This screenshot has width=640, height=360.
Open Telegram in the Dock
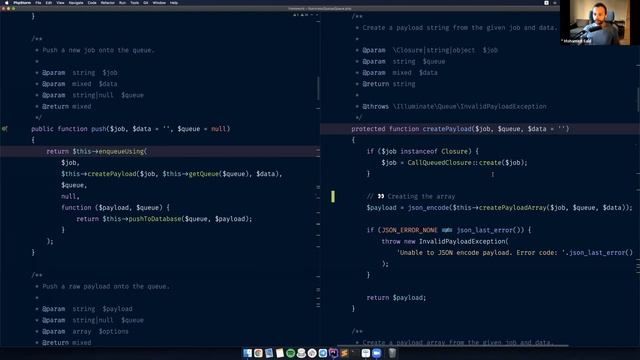[323, 353]
